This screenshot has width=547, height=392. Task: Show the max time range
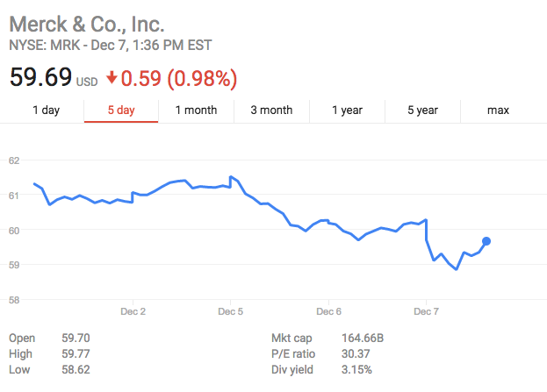click(498, 110)
